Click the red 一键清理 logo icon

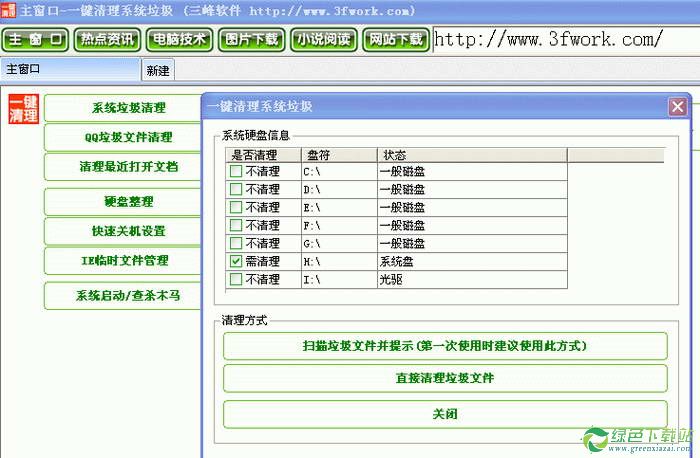click(22, 110)
